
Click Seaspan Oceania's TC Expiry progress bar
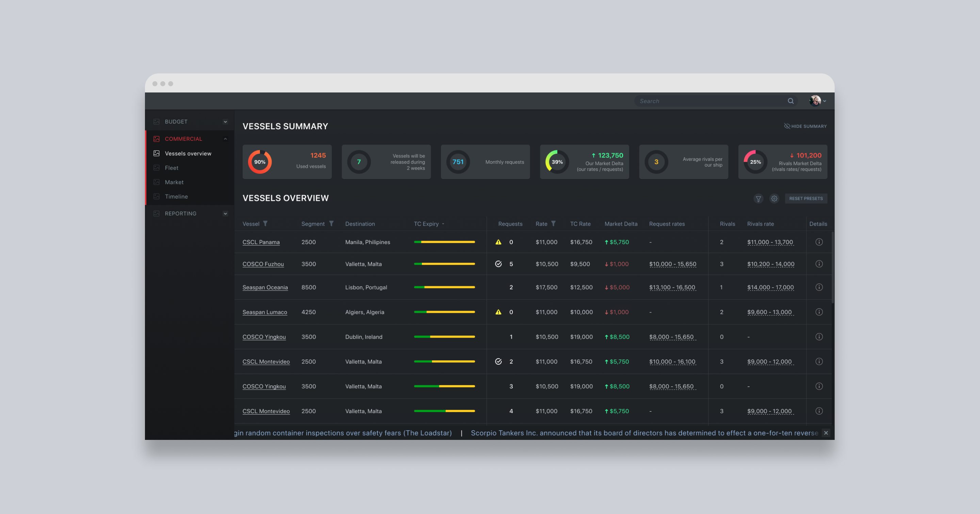444,287
